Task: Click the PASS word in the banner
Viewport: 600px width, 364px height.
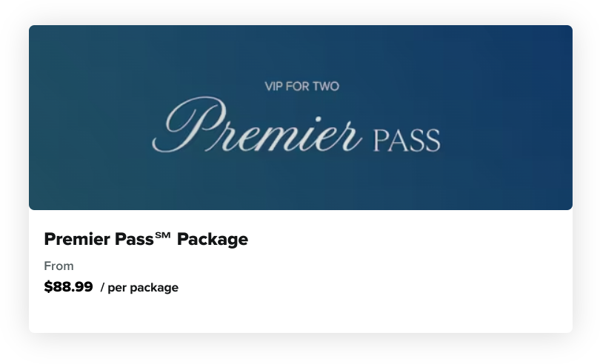Action: pos(407,141)
